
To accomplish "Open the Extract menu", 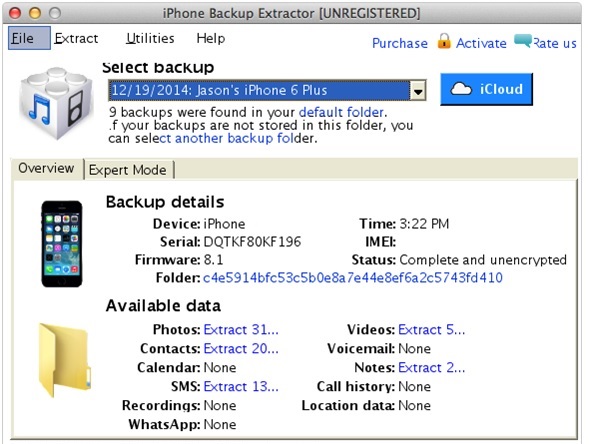I will 76,38.
